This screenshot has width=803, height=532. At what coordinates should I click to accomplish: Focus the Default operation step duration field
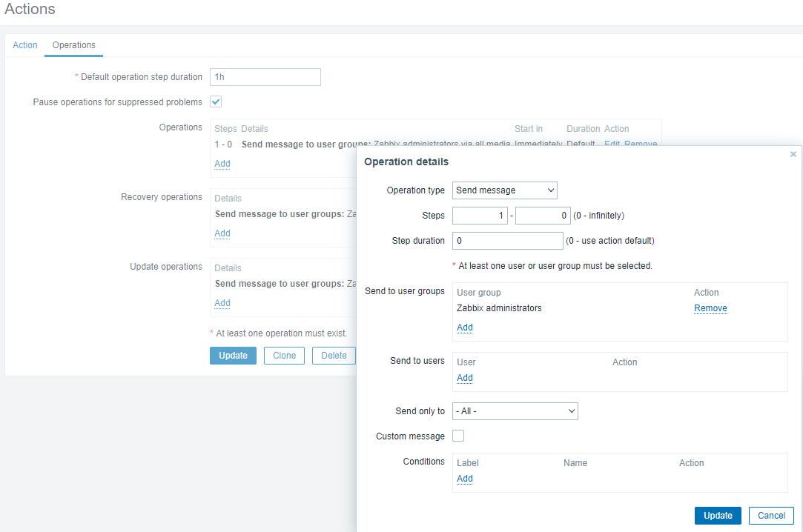(x=265, y=77)
